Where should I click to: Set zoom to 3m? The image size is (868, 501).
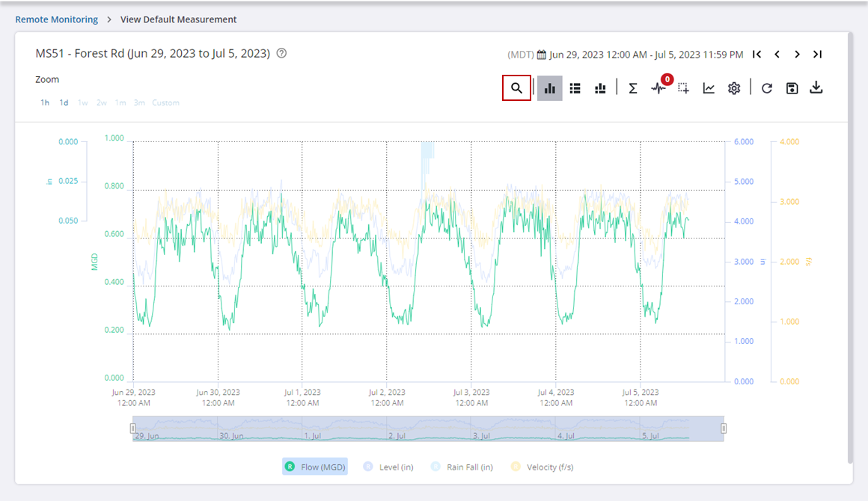click(139, 103)
